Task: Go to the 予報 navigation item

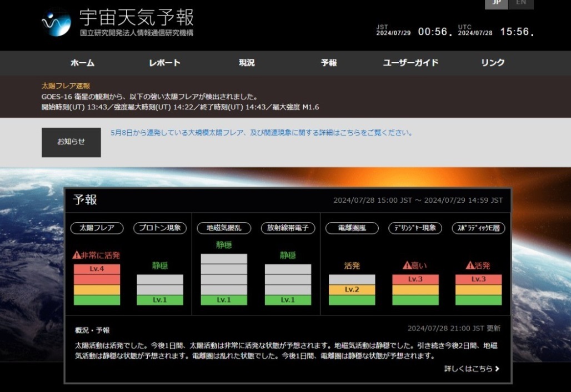Action: 329,63
